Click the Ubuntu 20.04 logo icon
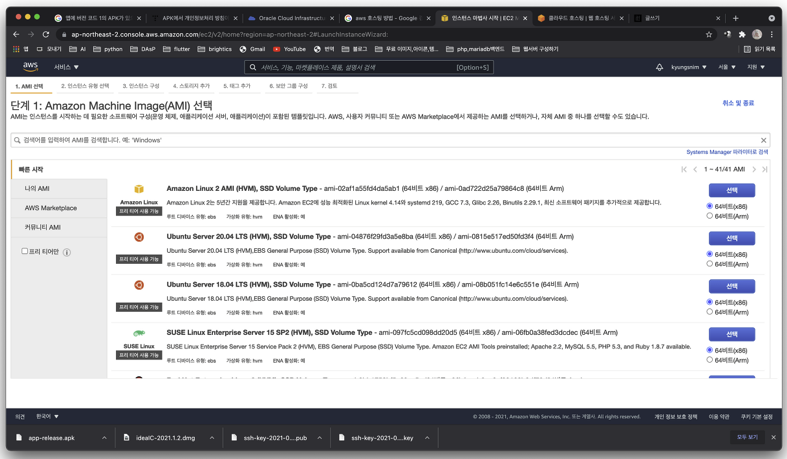Viewport: 787px width, 459px height. (x=139, y=237)
